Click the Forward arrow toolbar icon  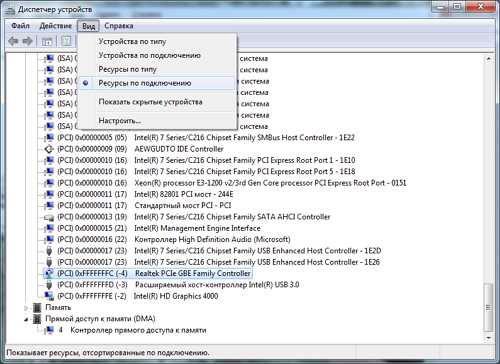pos(27,41)
